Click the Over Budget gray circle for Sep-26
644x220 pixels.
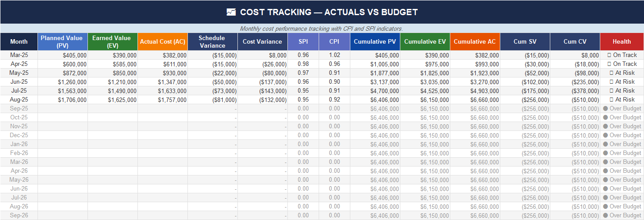coord(606,216)
